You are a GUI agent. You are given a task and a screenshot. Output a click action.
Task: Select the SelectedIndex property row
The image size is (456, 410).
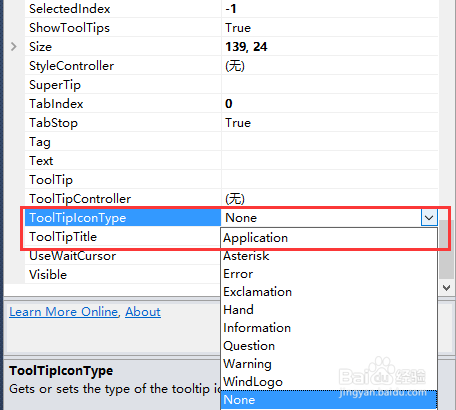(x=231, y=9)
